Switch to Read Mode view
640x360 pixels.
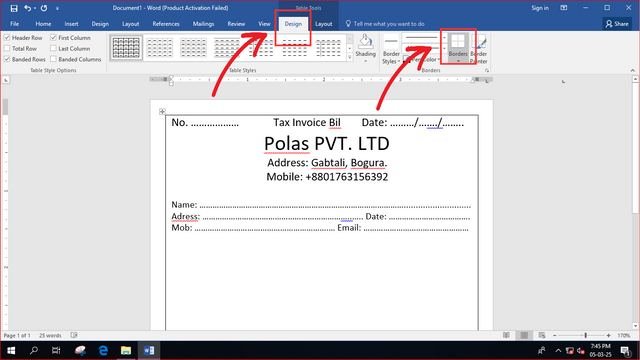pyautogui.click(x=506, y=336)
